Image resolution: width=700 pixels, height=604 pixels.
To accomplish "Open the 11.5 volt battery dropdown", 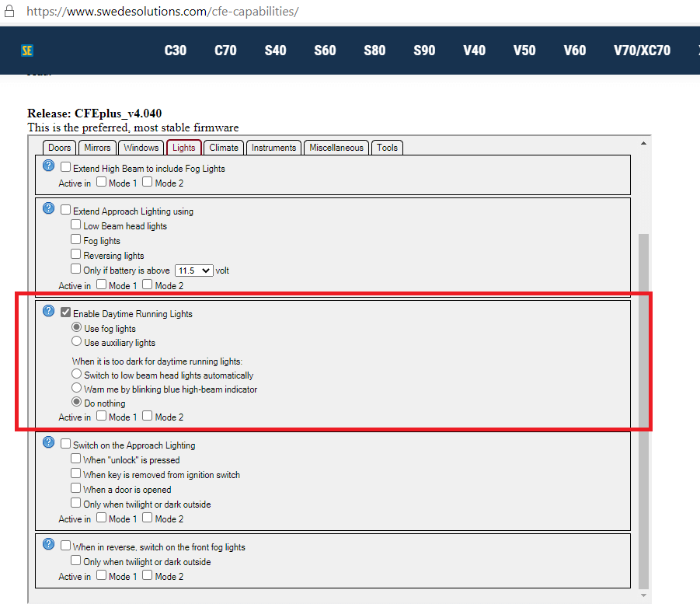I will 193,271.
